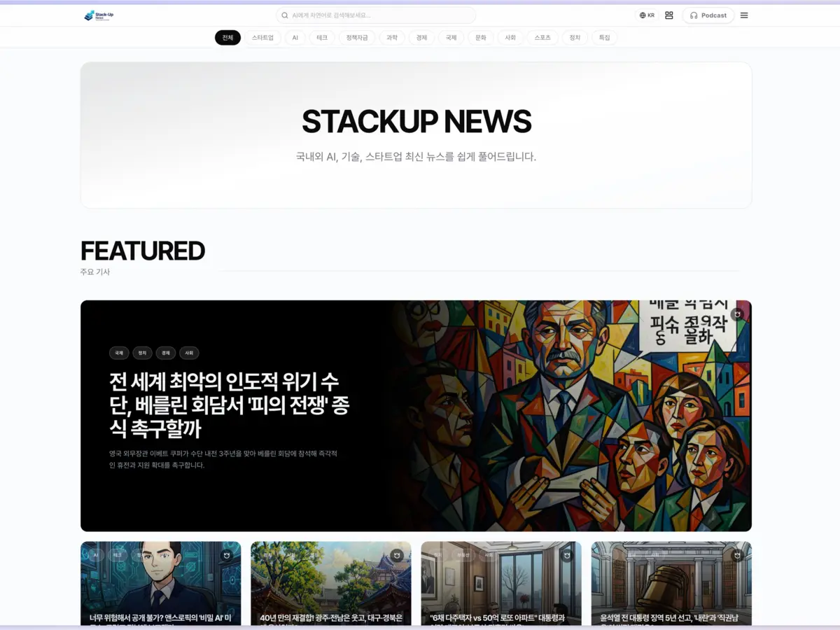Select the 전체 category tab
Screen dimensions: 840x630
tap(227, 38)
